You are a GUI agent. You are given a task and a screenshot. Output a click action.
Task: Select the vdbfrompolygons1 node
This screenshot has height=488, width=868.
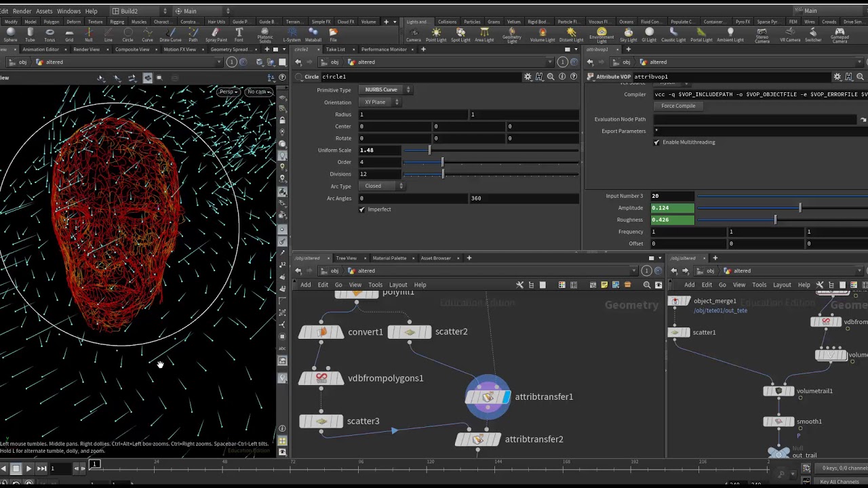[x=321, y=378]
